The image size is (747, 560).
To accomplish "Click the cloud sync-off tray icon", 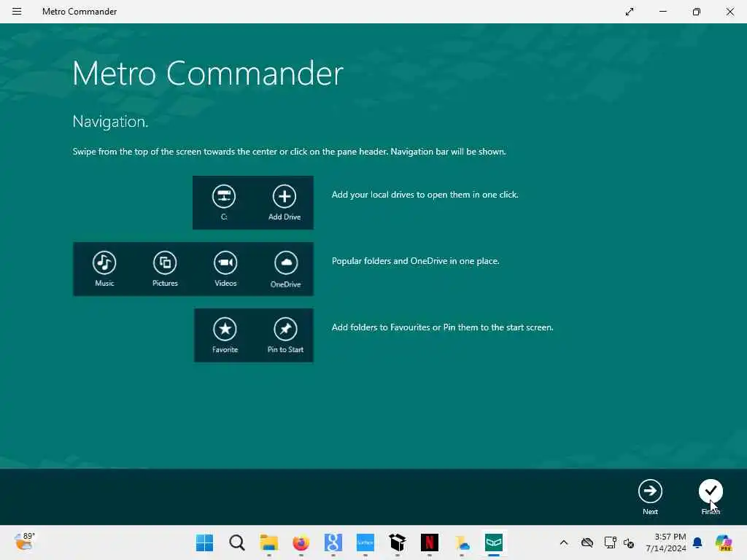I will (587, 542).
